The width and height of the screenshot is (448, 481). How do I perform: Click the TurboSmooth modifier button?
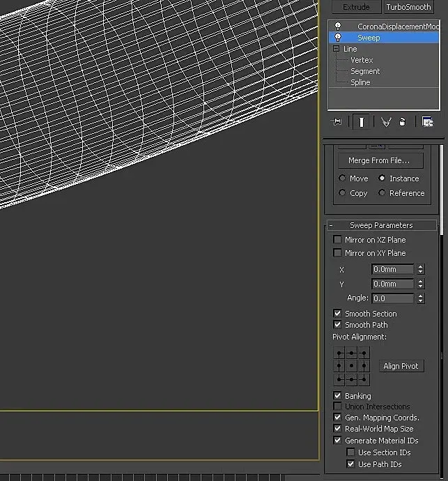(408, 7)
